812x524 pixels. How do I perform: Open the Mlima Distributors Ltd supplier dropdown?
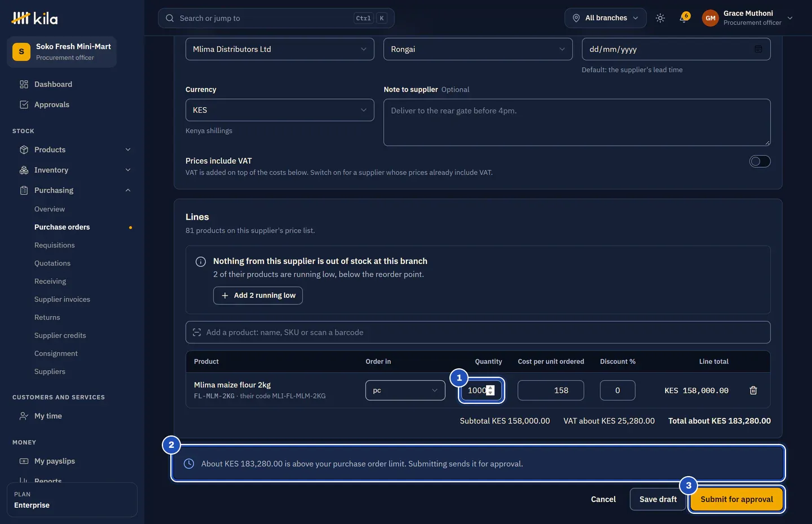(280, 49)
